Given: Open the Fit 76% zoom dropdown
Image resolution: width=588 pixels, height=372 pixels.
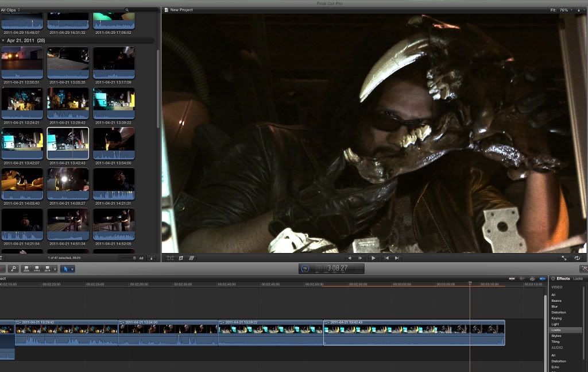Looking at the screenshot, I should pos(561,10).
